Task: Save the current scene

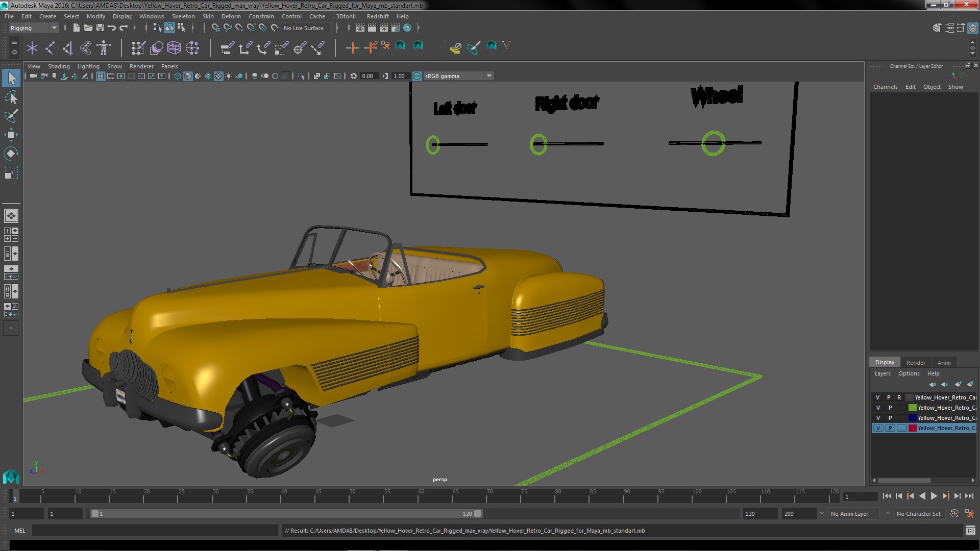Action: 100,28
